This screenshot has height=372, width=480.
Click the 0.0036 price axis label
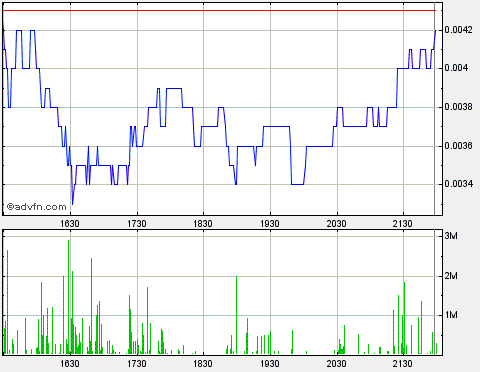tap(458, 146)
